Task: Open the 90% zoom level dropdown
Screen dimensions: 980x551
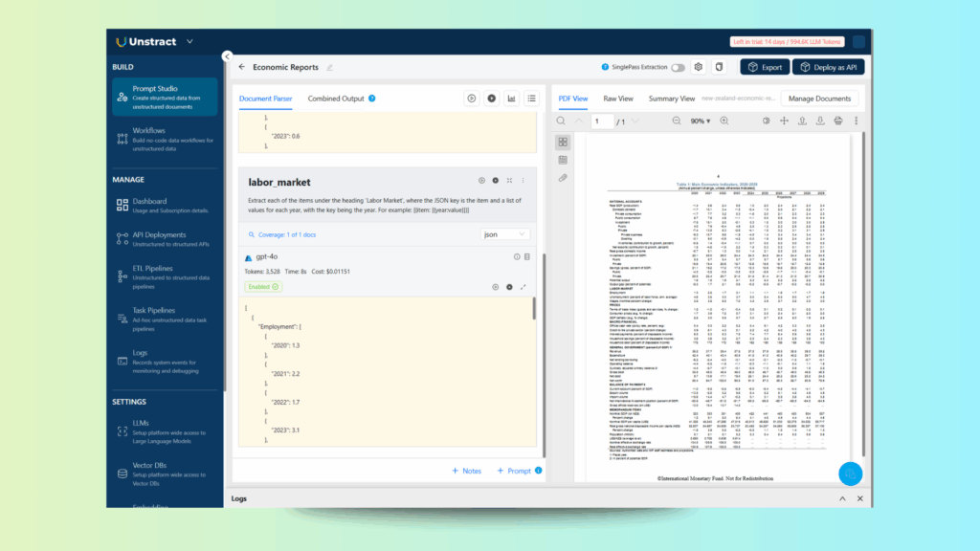Action: 702,121
